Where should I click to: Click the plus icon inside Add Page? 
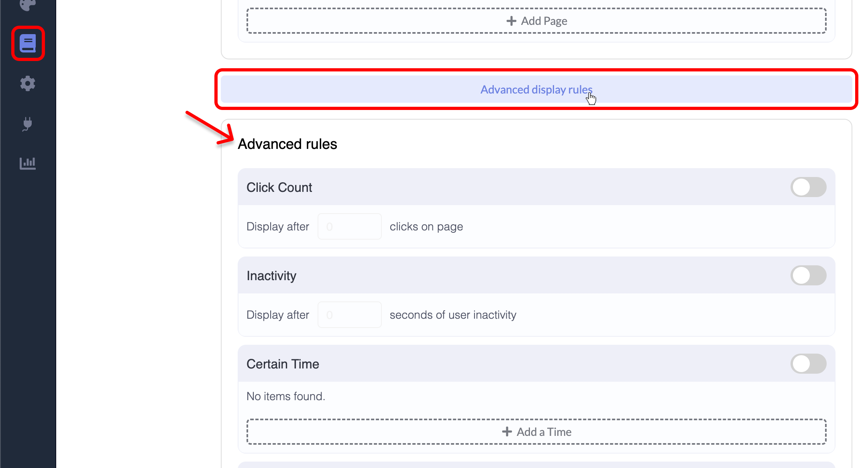511,20
